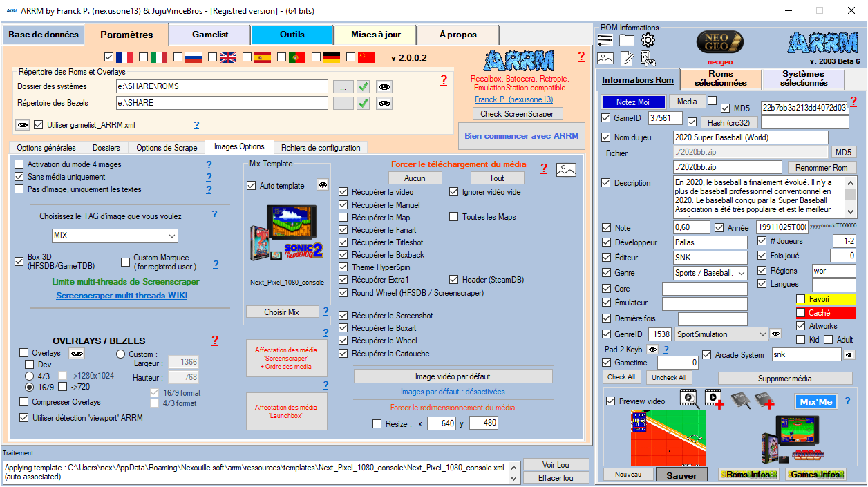Viewport: 868px width, 487px height.
Task: Switch to the Gamelist tab
Action: click(209, 35)
